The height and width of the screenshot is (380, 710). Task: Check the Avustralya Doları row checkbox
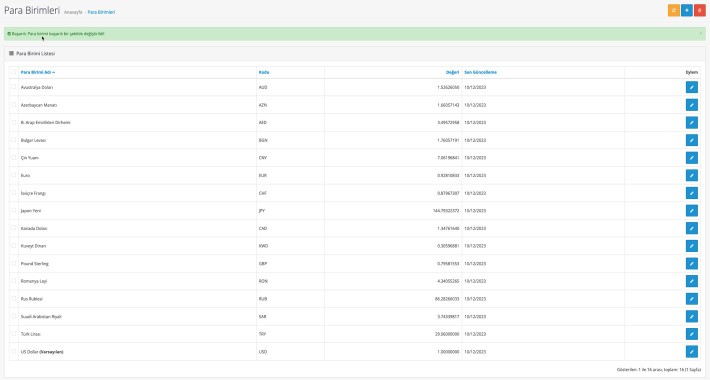[14, 87]
